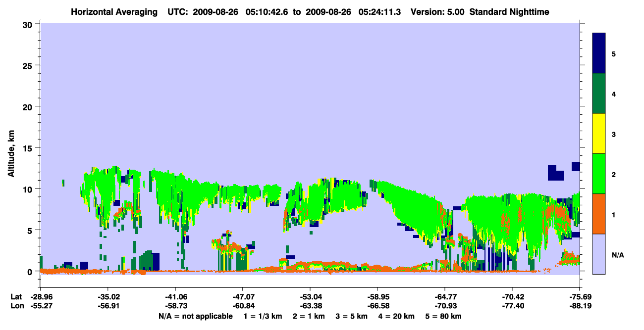Click the 'Lat' row label
644x330 pixels.
coord(16,297)
